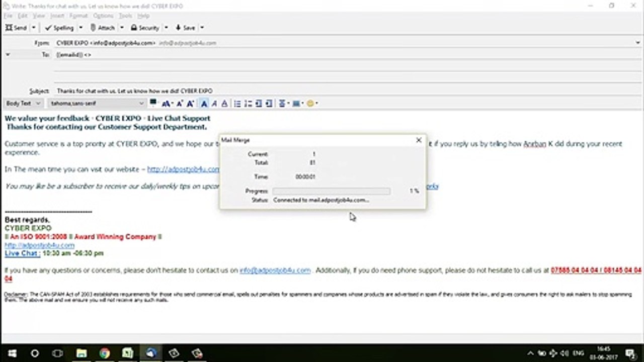Image resolution: width=644 pixels, height=362 pixels.
Task: Open the Edit menu
Action: click(x=23, y=16)
